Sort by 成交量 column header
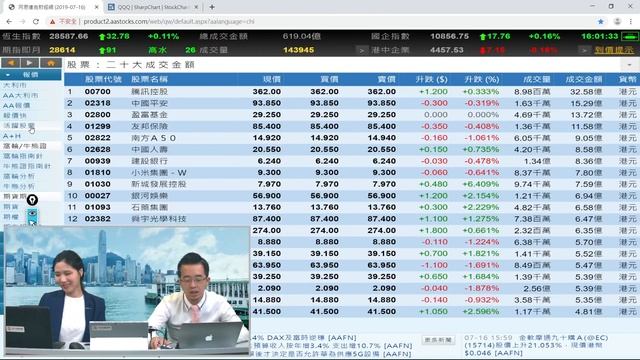 537,79
